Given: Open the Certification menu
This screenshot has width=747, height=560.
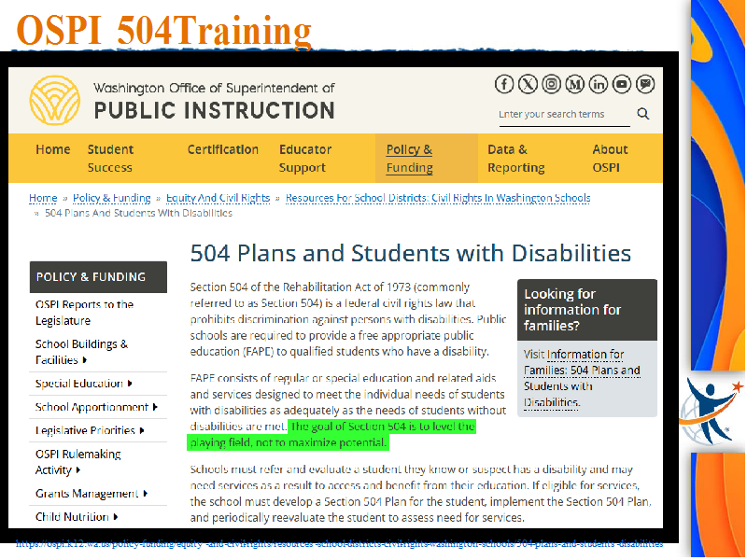Looking at the screenshot, I should pyautogui.click(x=223, y=149).
